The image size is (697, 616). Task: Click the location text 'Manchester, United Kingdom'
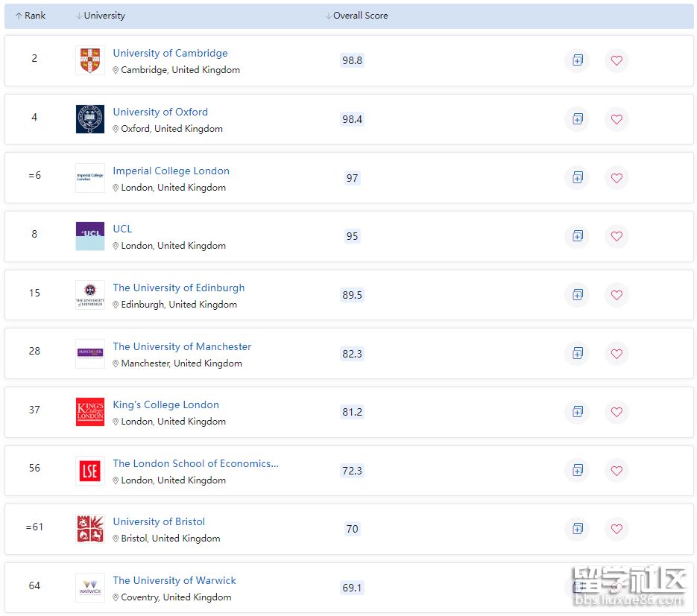182,363
